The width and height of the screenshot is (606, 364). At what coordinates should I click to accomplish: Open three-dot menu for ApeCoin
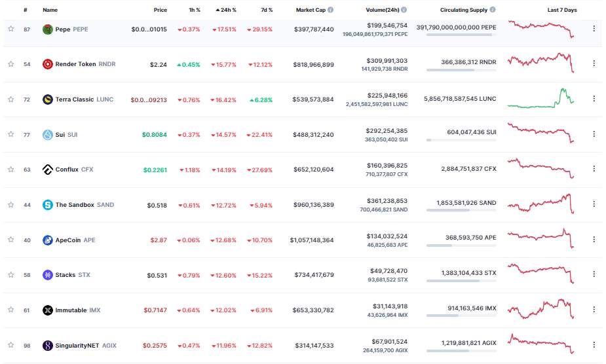594,239
